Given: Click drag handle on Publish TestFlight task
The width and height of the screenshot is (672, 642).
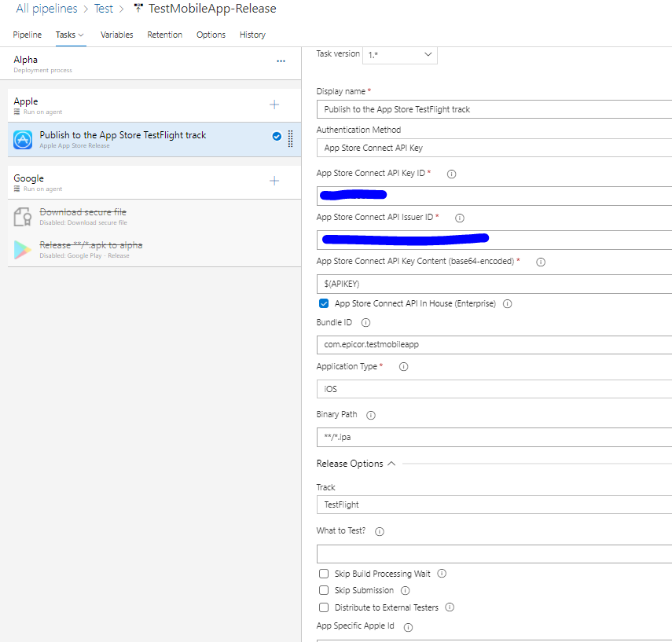Looking at the screenshot, I should click(290, 139).
